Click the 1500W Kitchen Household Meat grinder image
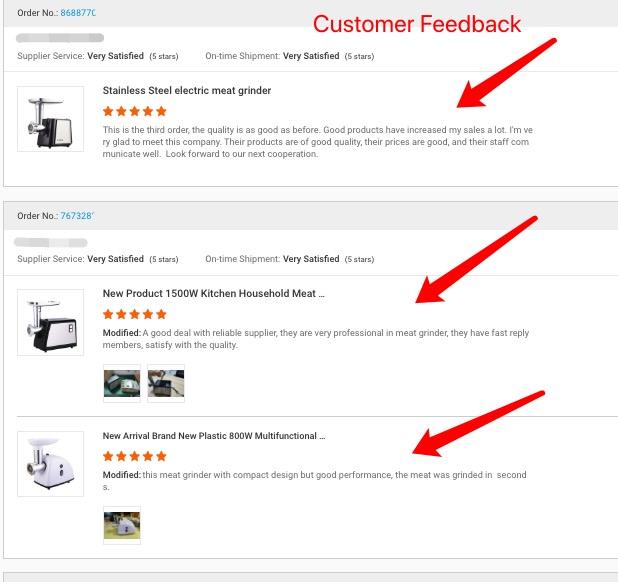 (50, 322)
